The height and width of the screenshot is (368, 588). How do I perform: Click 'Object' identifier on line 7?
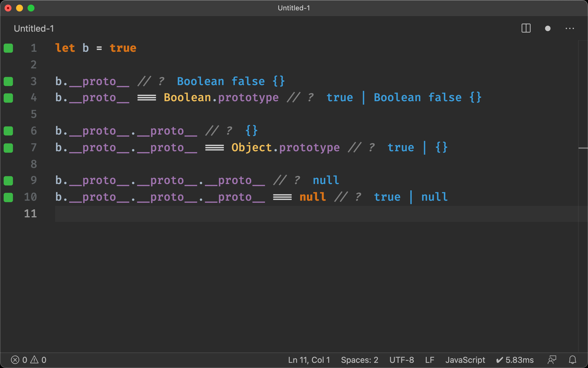click(x=252, y=147)
